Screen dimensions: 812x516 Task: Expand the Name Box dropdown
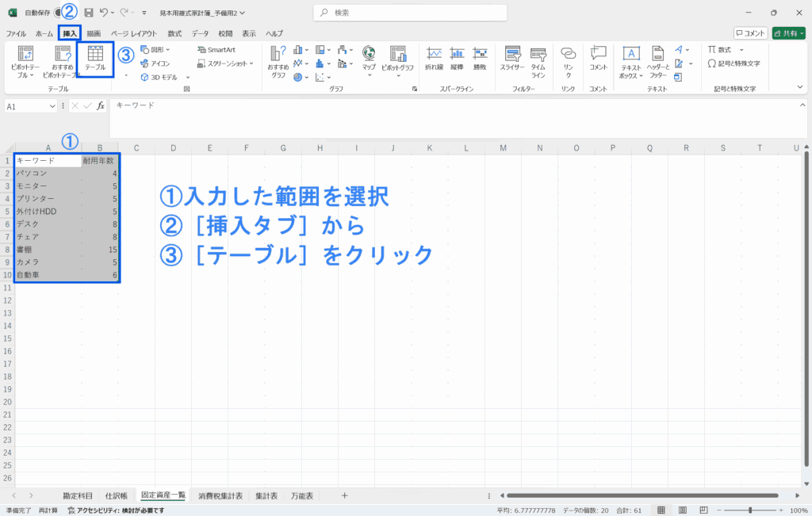tap(52, 107)
